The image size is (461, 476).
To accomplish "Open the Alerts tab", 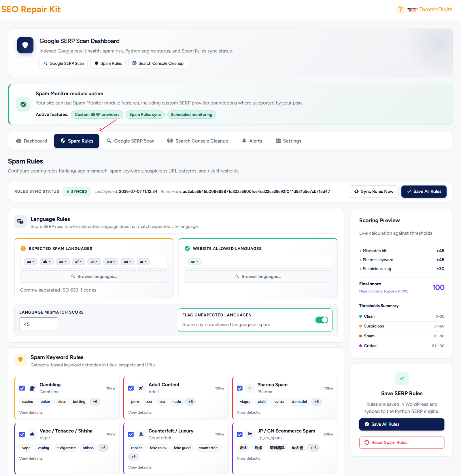I will pyautogui.click(x=252, y=141).
